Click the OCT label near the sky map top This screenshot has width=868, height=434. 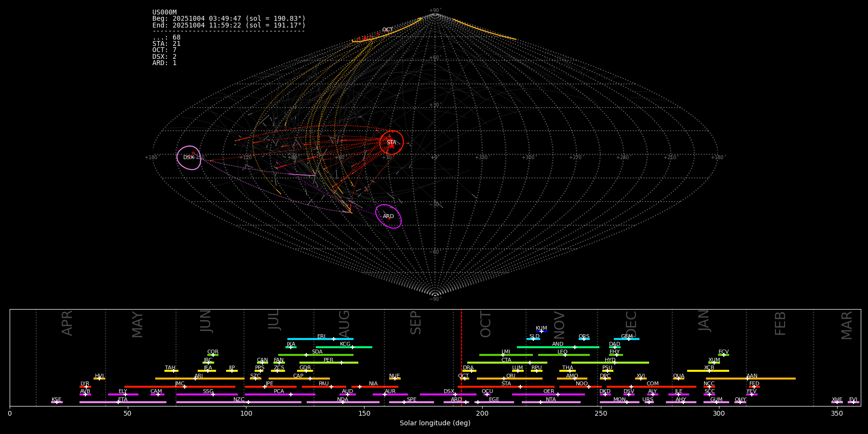click(x=387, y=30)
